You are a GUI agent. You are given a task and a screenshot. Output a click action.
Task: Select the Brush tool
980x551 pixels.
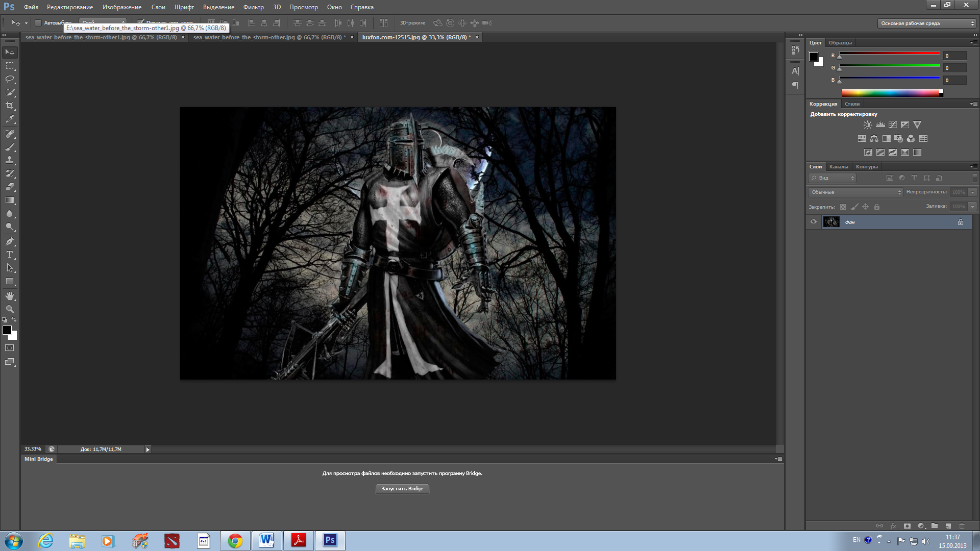(x=10, y=147)
